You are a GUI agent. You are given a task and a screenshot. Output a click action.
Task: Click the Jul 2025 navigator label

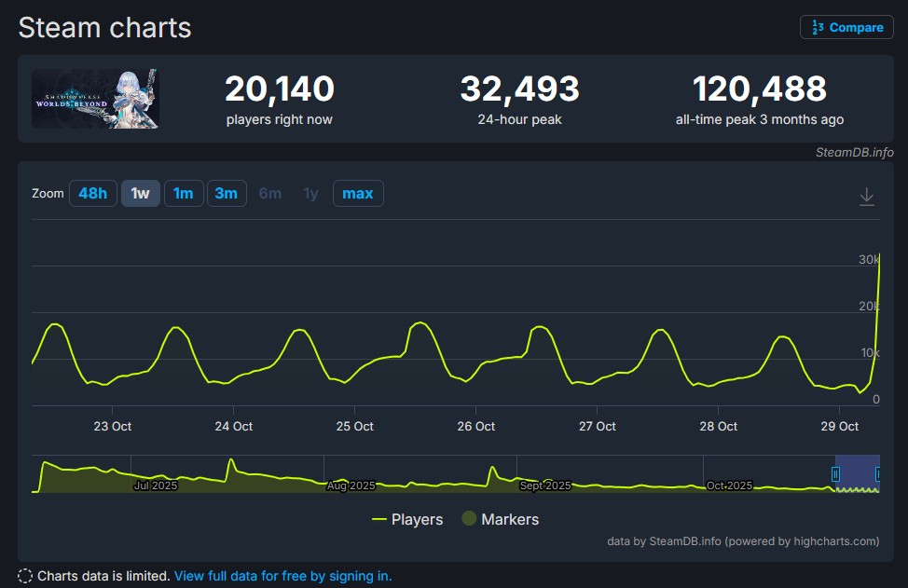click(x=155, y=485)
